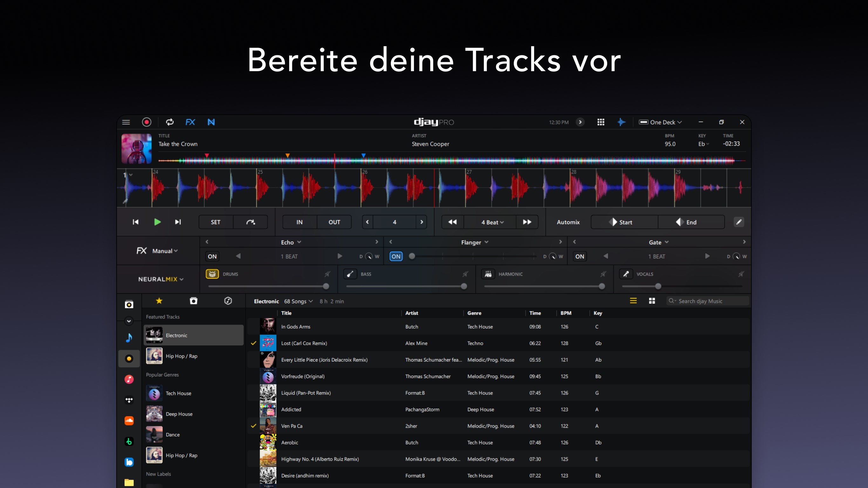This screenshot has height=488, width=868.
Task: Toggle the Harmonic stem icon
Action: pyautogui.click(x=488, y=274)
